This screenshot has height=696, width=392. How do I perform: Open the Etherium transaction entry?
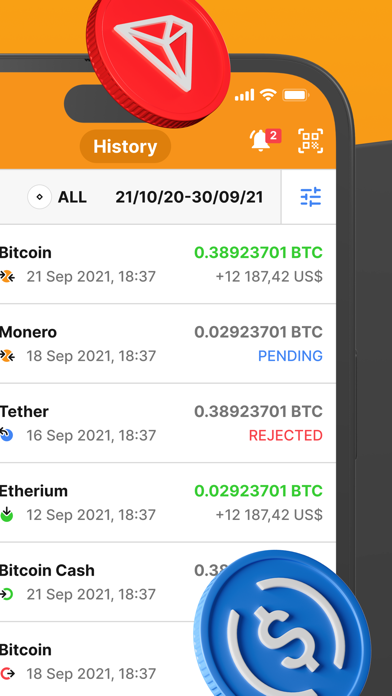pyautogui.click(x=168, y=502)
